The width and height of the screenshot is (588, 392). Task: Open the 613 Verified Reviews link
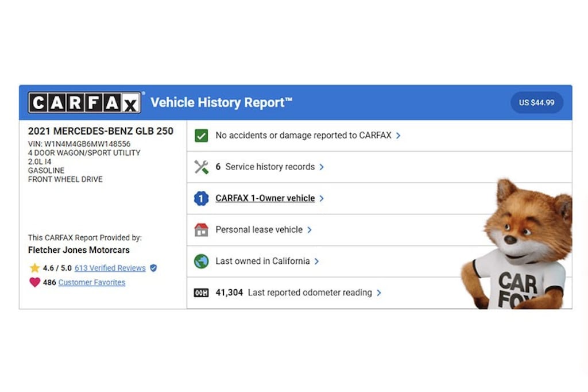click(110, 268)
